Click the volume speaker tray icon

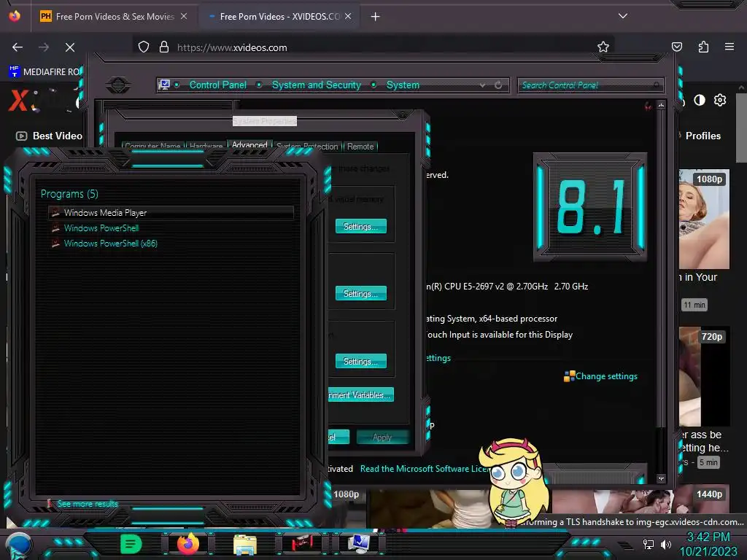pyautogui.click(x=666, y=544)
